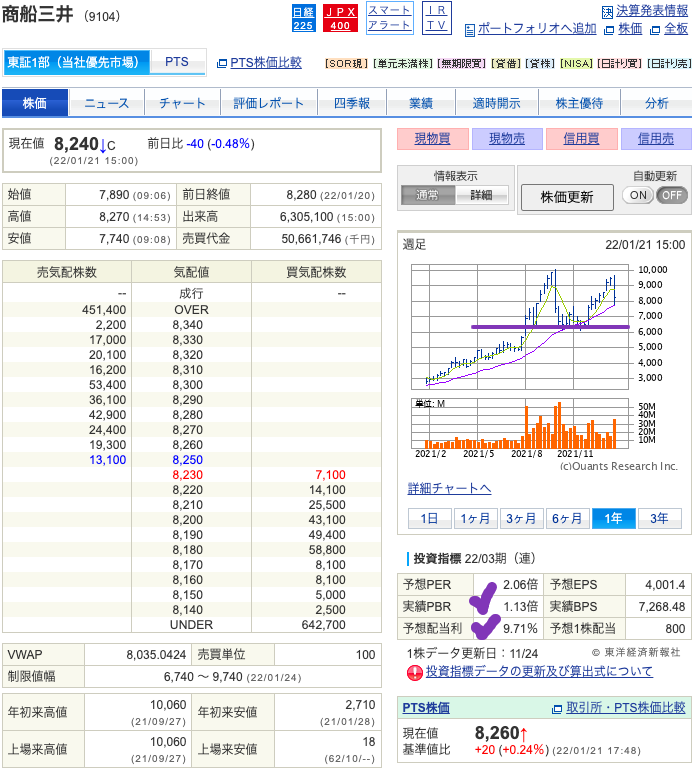699x775 pixels.
Task: Select 詳細 information display mode
Action: (x=481, y=195)
